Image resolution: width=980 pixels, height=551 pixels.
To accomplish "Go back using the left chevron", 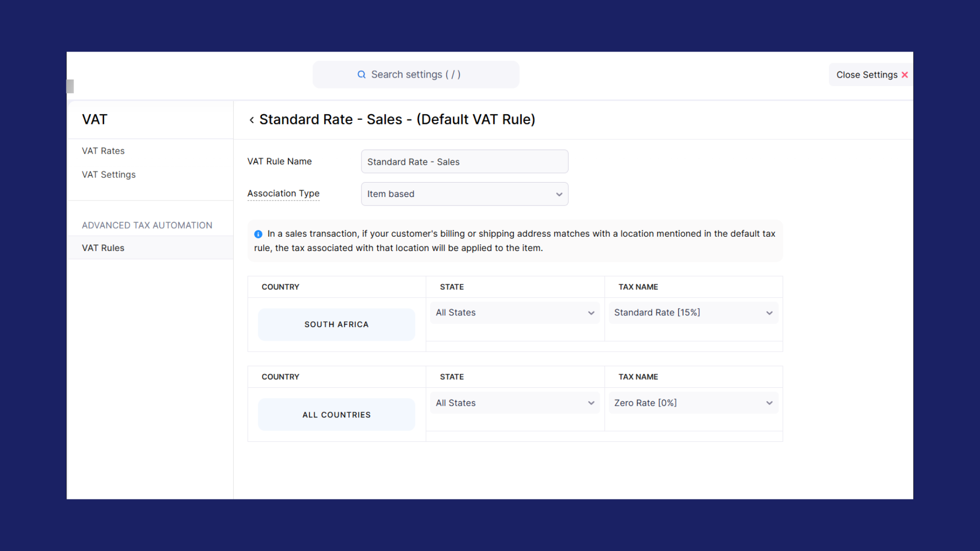I will click(x=252, y=120).
